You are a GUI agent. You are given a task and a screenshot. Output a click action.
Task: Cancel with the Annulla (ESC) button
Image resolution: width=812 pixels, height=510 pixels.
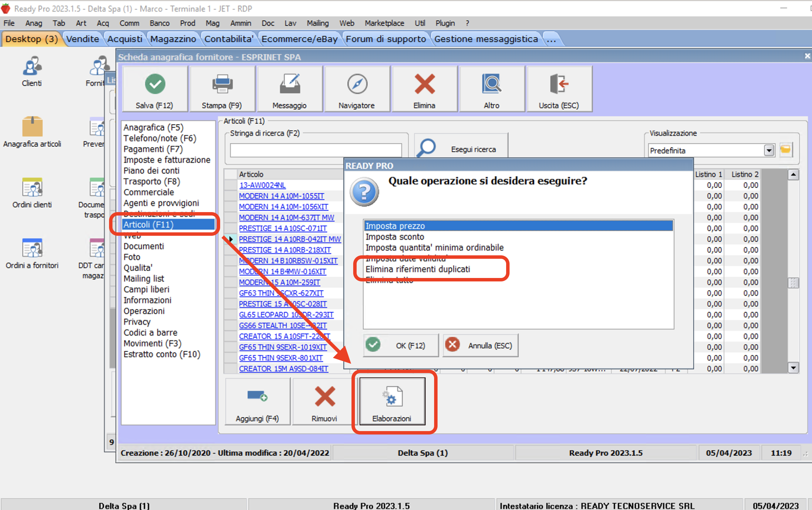point(480,345)
